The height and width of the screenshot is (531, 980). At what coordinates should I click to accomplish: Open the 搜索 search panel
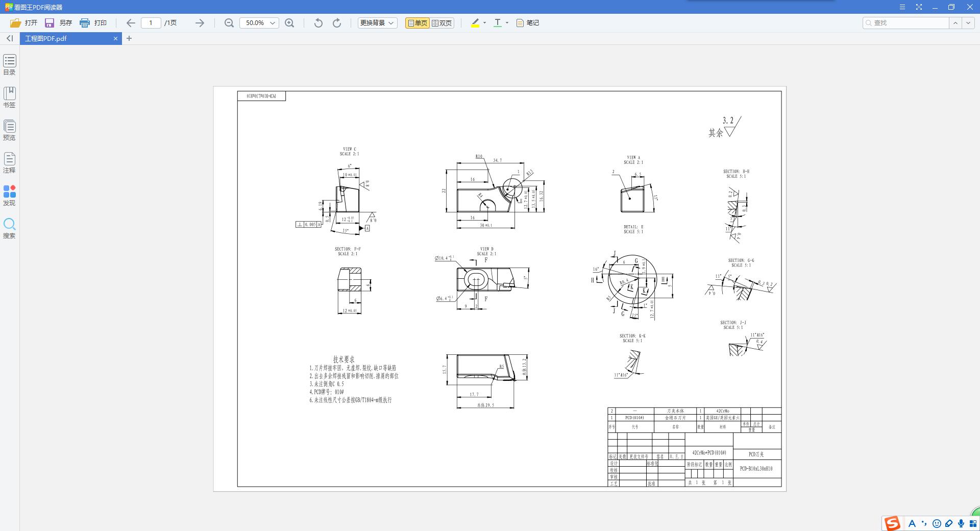coord(10,228)
